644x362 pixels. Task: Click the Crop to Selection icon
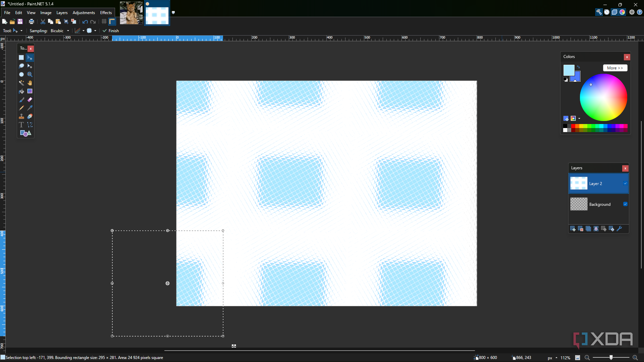(66, 21)
